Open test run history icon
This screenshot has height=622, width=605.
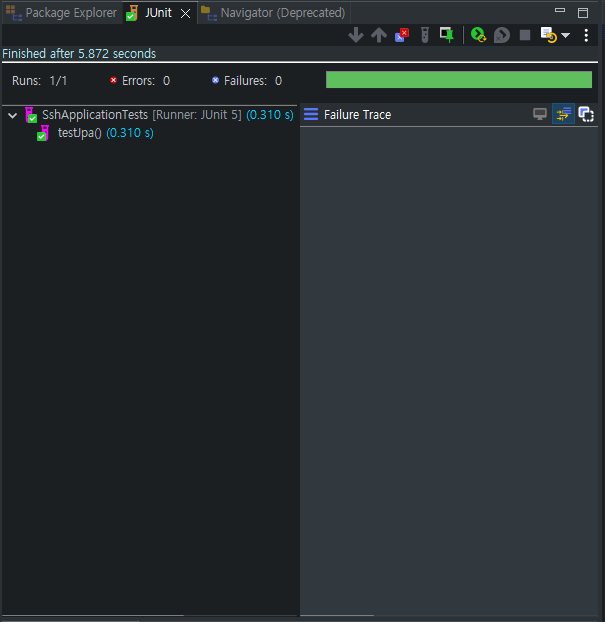coord(549,35)
